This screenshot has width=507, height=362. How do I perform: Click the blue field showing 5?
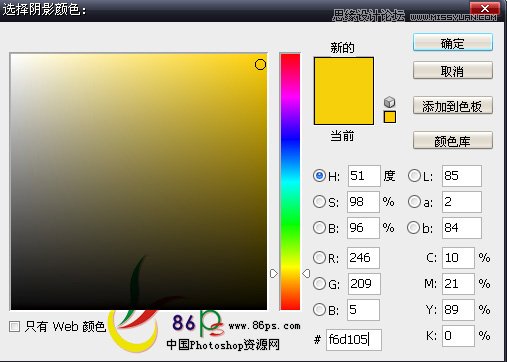tap(363, 310)
